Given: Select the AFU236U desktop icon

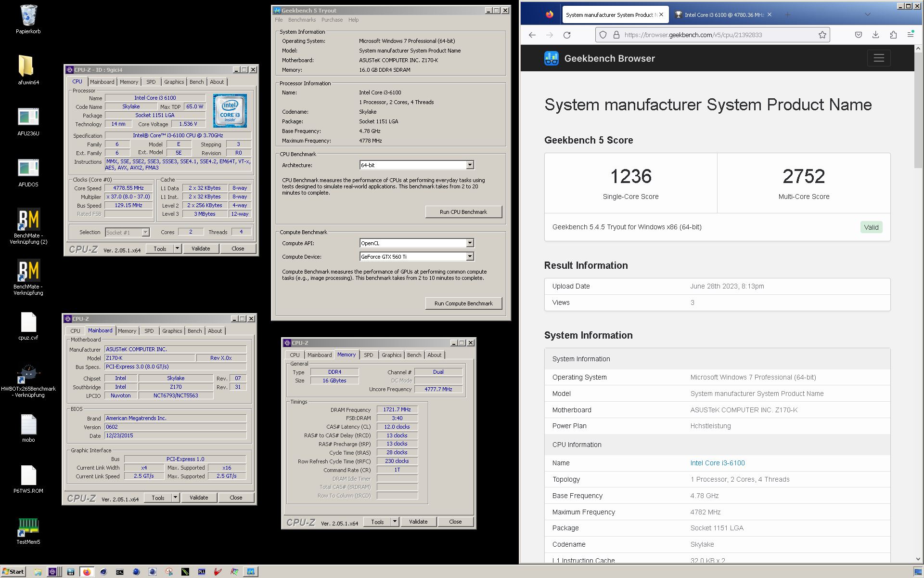Looking at the screenshot, I should [x=28, y=121].
